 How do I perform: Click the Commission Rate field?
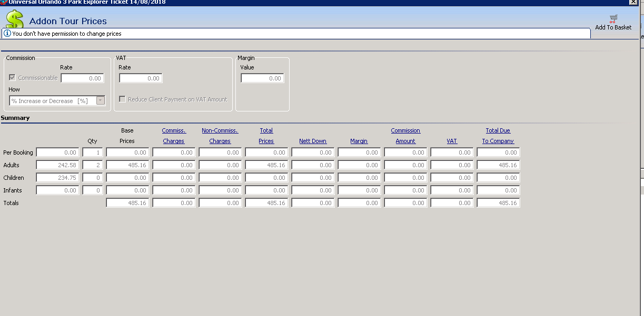[x=83, y=78]
